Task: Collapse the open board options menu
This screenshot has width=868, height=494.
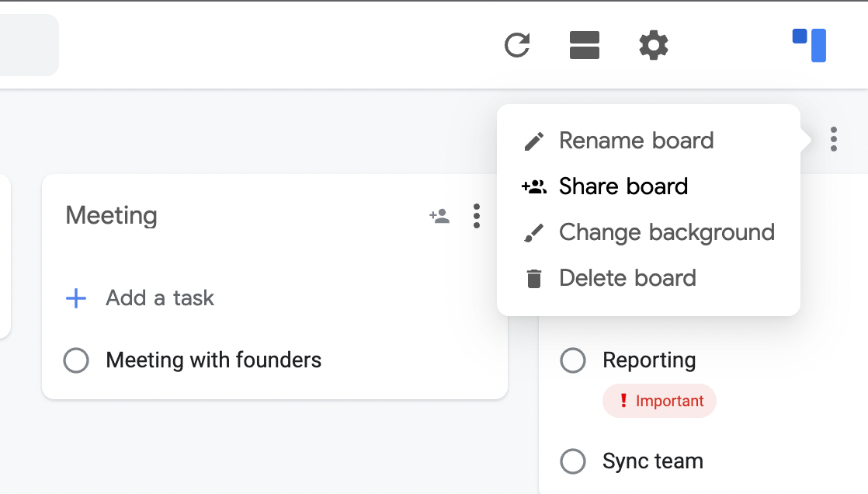Action: tap(834, 140)
